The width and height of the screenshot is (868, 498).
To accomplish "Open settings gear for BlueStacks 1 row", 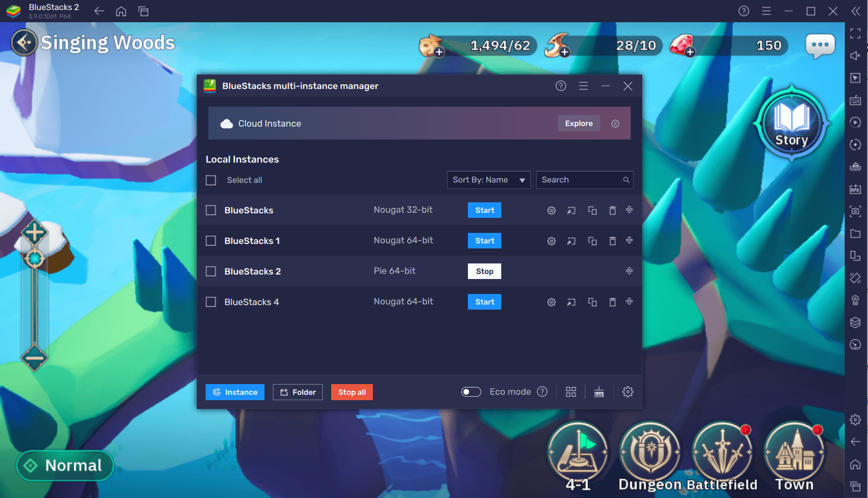I will [x=551, y=241].
